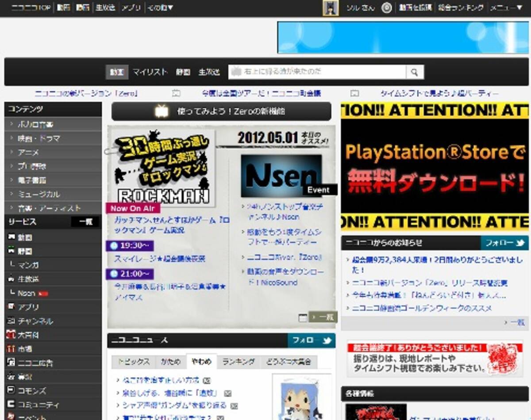
Task: Open the ニコニコ新バージョン「Zero」 headline link
Action: 87,94
